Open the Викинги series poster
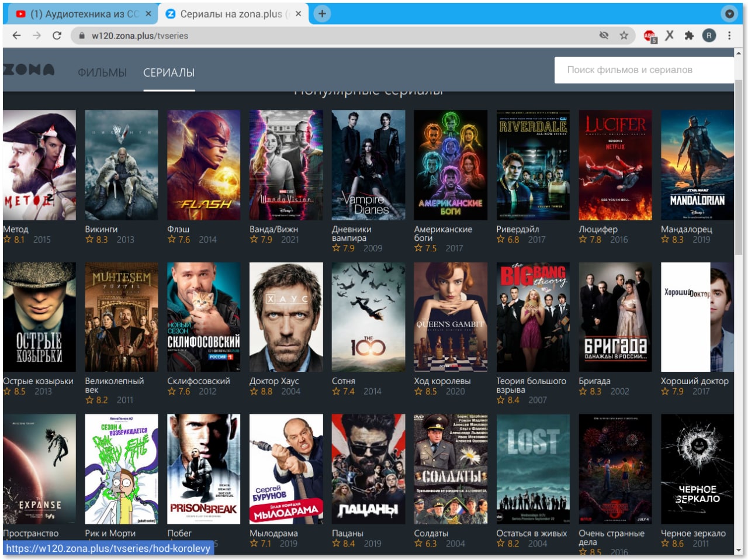 click(122, 165)
